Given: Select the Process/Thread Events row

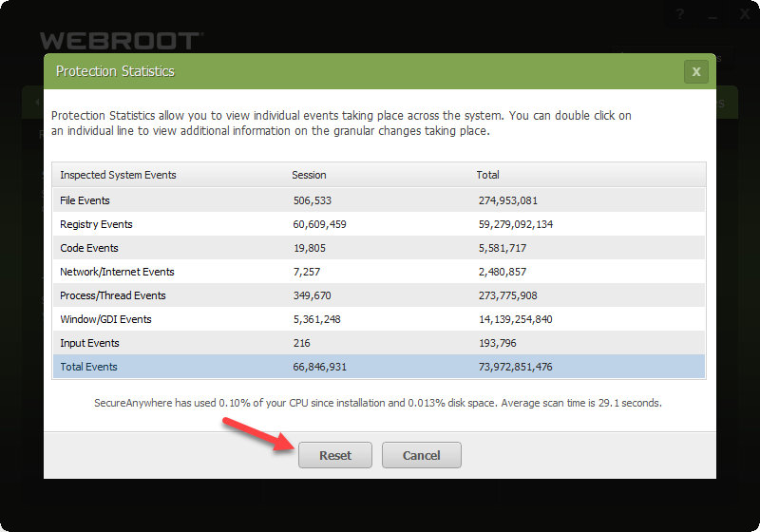Looking at the screenshot, I should coord(378,295).
